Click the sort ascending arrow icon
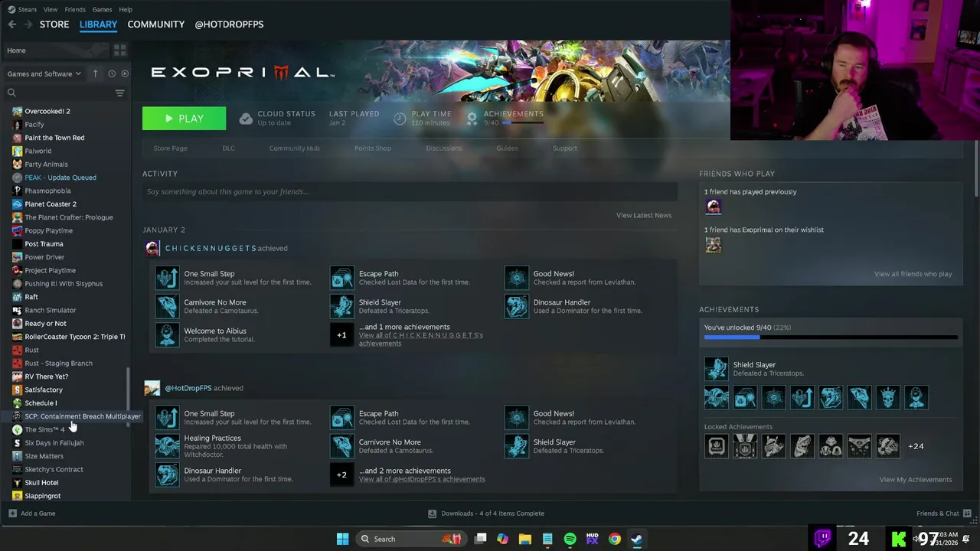Image resolution: width=980 pixels, height=551 pixels. 95,73
